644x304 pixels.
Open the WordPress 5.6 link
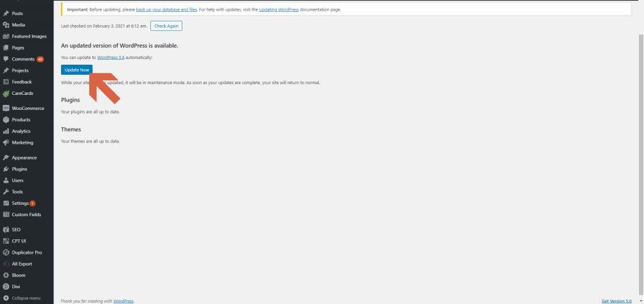[111, 58]
